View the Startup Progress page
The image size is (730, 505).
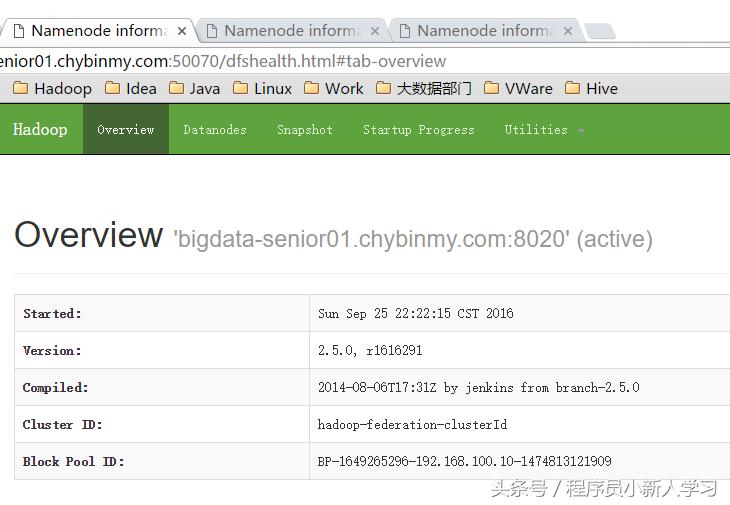[x=419, y=130]
